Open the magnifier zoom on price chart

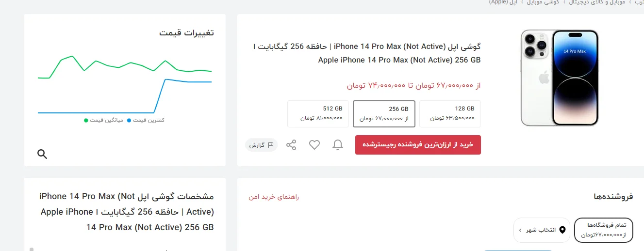(x=42, y=154)
